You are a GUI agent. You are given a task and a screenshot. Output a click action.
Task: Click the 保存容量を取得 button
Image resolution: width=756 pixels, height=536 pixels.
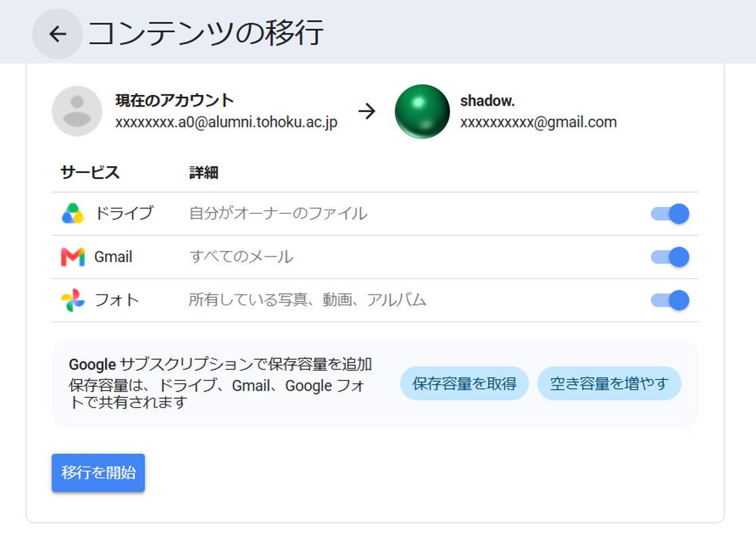pyautogui.click(x=464, y=383)
